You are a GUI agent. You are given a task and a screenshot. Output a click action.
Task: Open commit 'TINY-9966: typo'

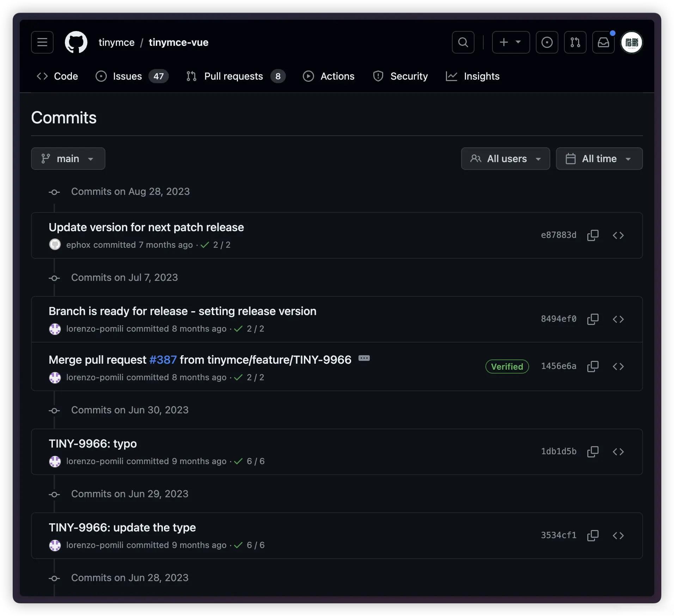coord(93,444)
